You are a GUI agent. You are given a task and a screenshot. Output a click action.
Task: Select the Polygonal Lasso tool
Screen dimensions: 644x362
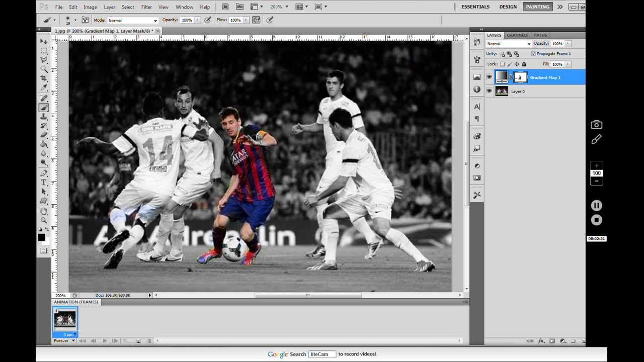[x=44, y=60]
